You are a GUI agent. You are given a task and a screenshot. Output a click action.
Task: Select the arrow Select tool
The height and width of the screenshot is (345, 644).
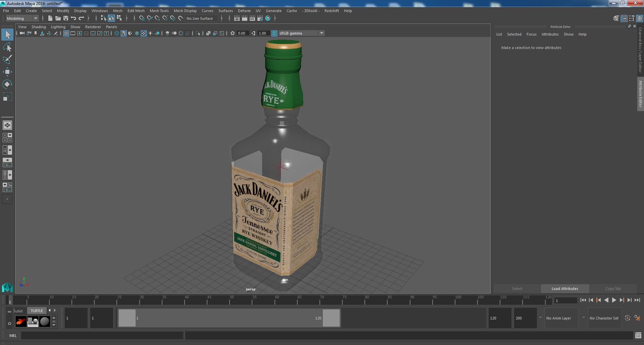click(x=7, y=35)
